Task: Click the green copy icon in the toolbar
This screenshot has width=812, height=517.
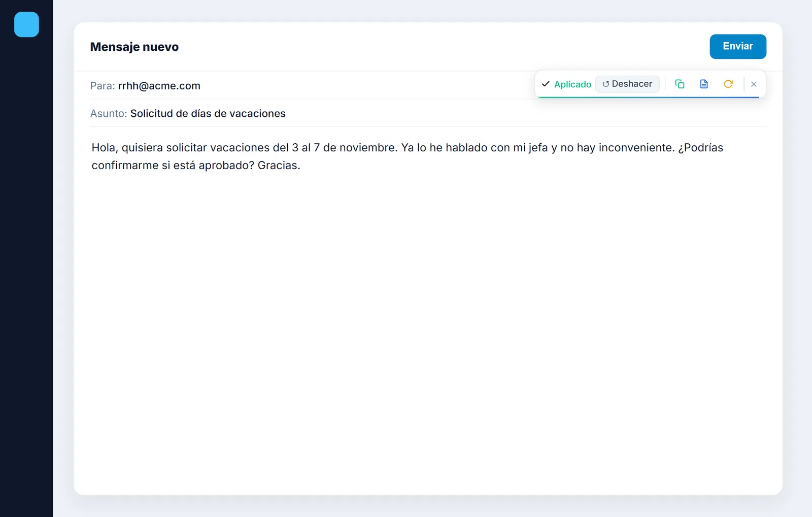Action: tap(680, 84)
